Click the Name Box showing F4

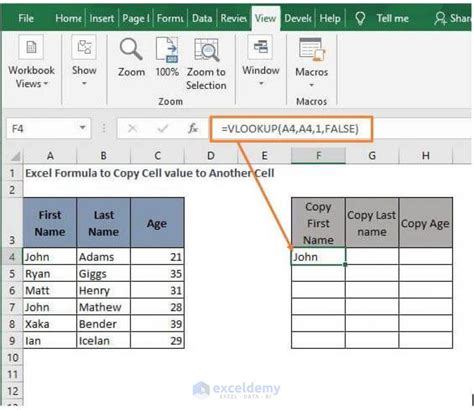click(49, 128)
